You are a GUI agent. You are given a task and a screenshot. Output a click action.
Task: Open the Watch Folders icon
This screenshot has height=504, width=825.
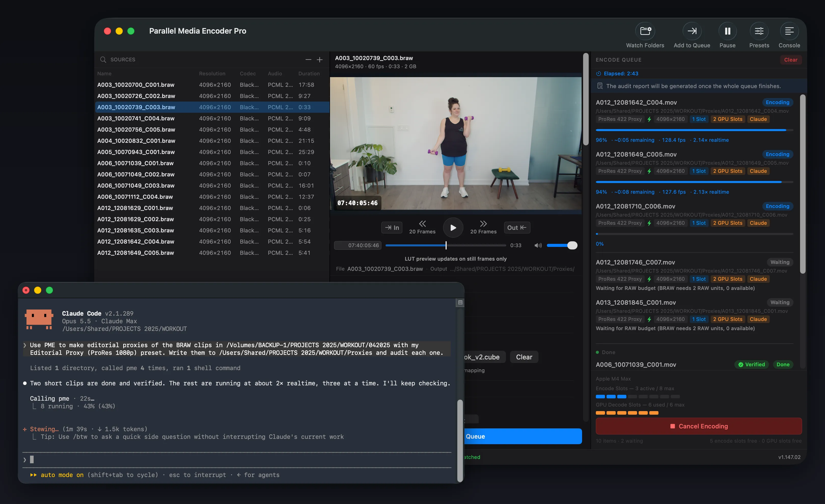click(x=645, y=31)
